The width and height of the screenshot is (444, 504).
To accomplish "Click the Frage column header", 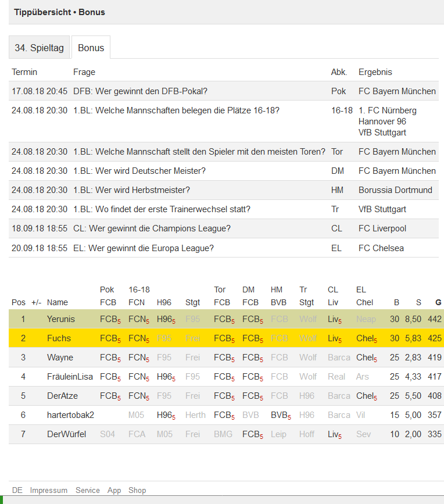I will click(84, 72).
